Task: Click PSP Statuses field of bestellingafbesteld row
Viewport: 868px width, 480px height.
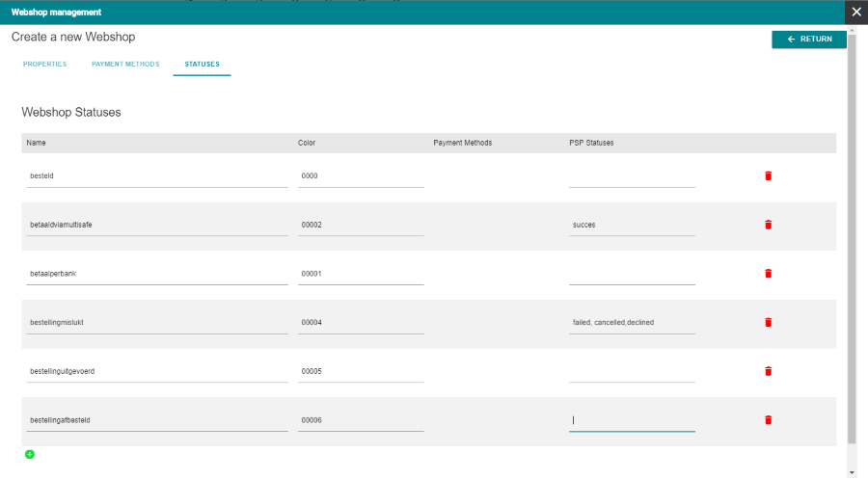Action: click(x=632, y=420)
